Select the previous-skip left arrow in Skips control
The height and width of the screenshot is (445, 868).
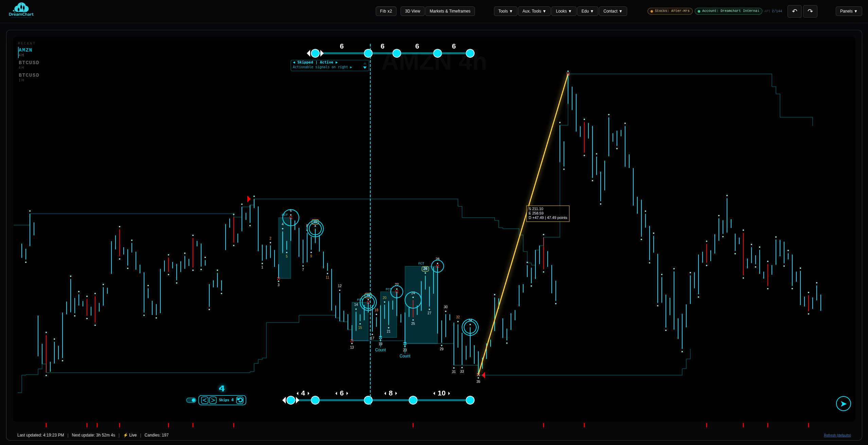coord(205,401)
